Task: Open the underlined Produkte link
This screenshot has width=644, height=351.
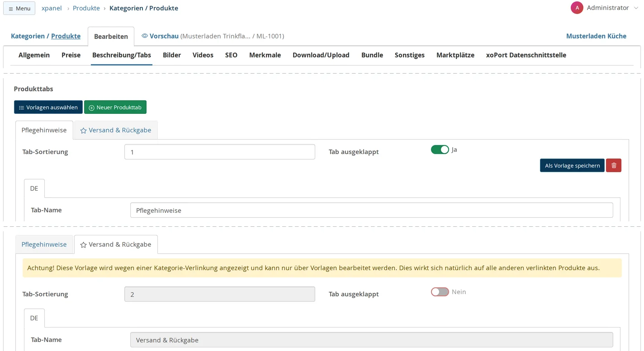Action: click(66, 36)
